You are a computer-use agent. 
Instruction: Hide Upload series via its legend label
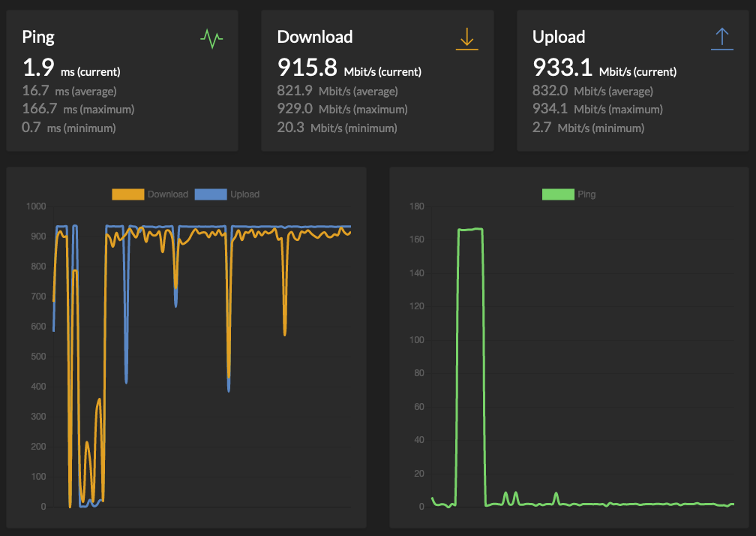(244, 194)
